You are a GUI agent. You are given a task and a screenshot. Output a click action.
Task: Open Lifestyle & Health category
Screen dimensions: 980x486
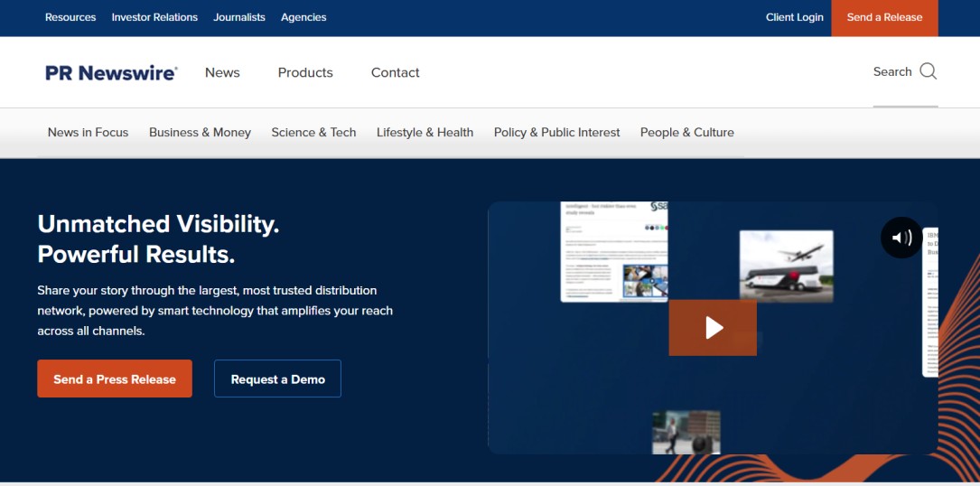point(425,132)
